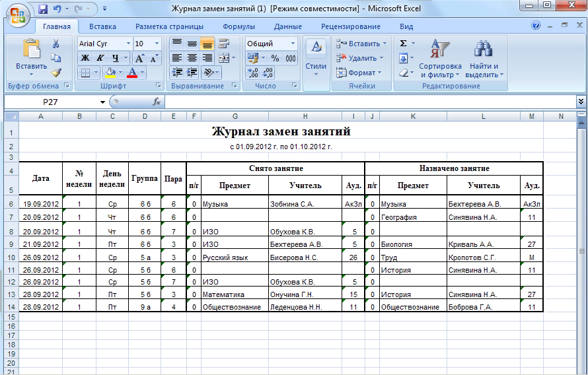
Task: Toggle center horizontal alignment
Action: 192,58
